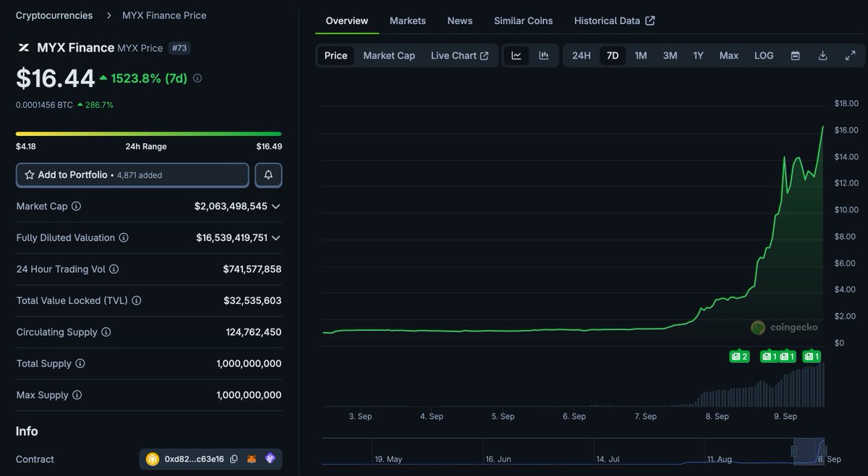868x476 pixels.
Task: Switch to the Markets tab
Action: [x=408, y=21]
